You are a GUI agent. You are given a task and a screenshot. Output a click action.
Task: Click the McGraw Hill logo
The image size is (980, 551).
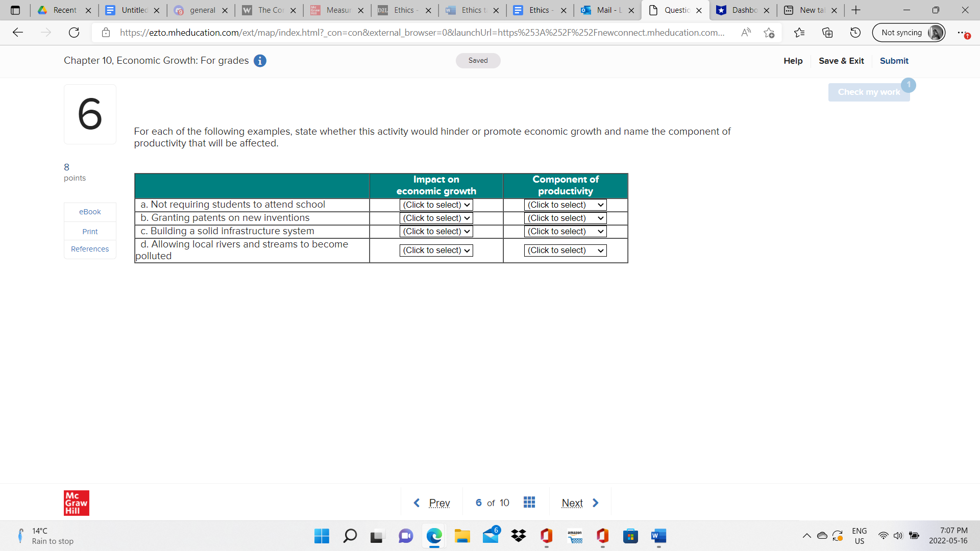77,503
